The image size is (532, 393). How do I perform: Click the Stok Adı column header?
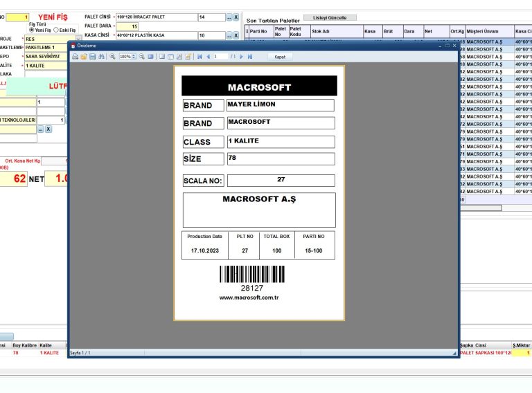click(x=335, y=31)
